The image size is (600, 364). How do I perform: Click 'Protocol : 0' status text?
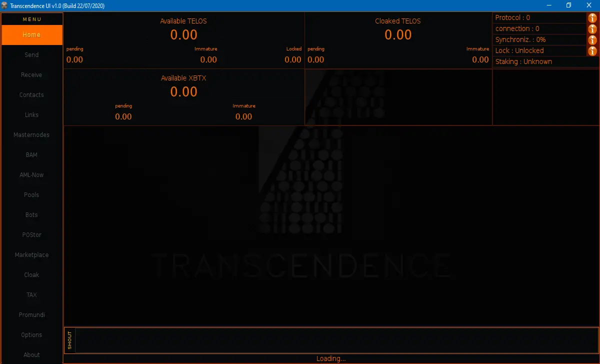click(512, 17)
